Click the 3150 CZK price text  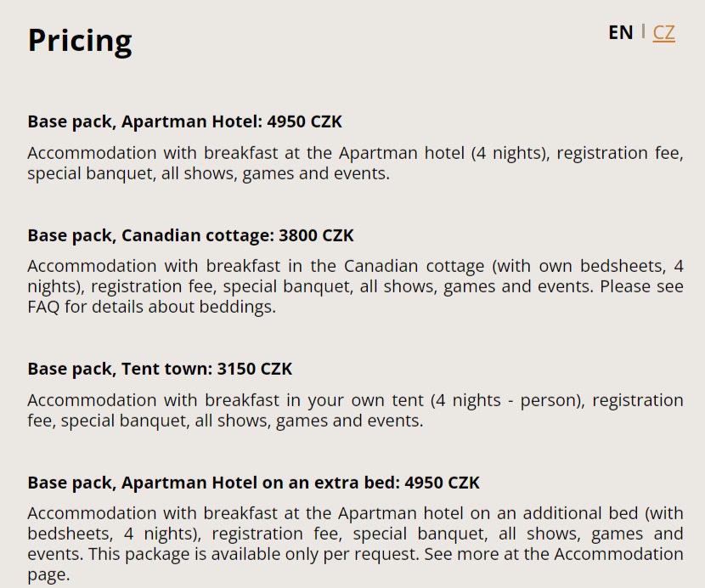click(x=255, y=369)
